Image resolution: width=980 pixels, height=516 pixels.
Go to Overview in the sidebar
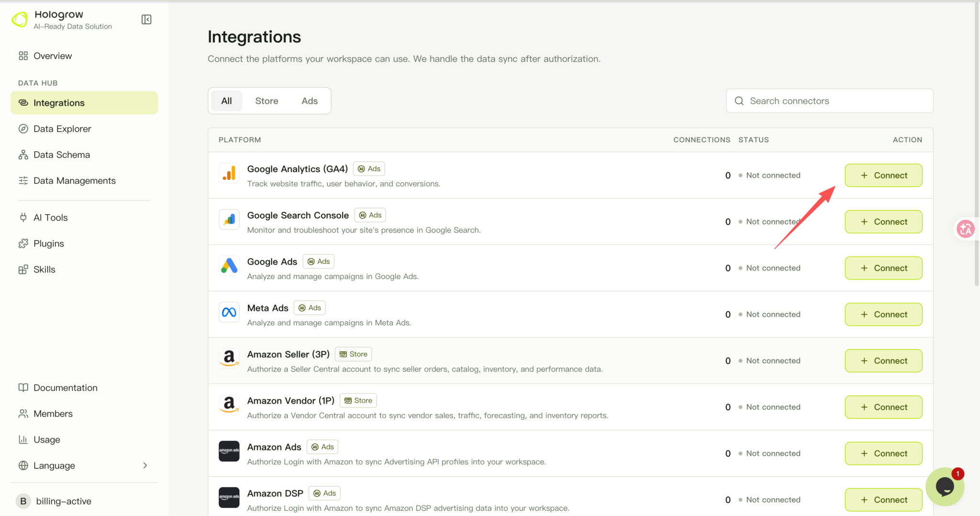[84, 56]
